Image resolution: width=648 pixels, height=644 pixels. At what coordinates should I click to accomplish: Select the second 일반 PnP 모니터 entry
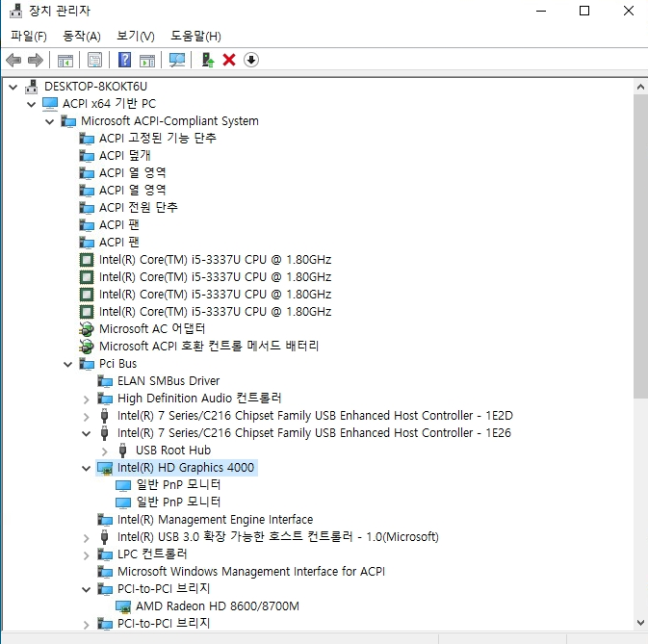pos(178,502)
